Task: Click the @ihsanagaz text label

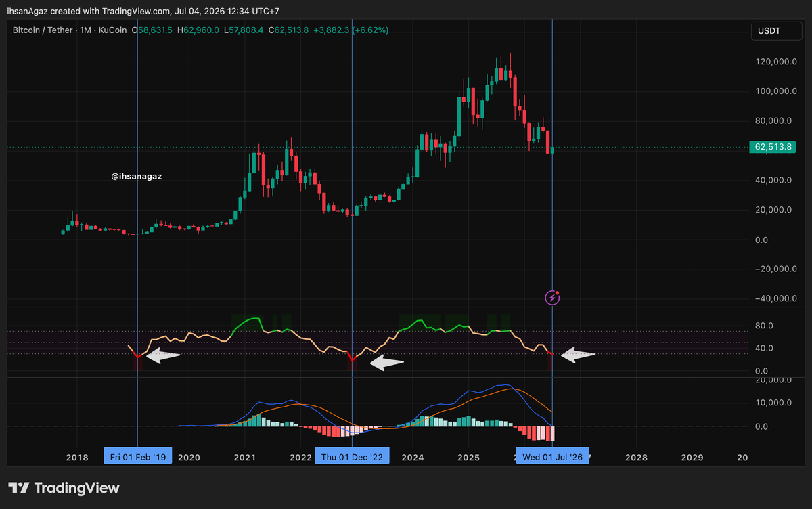Action: click(136, 176)
